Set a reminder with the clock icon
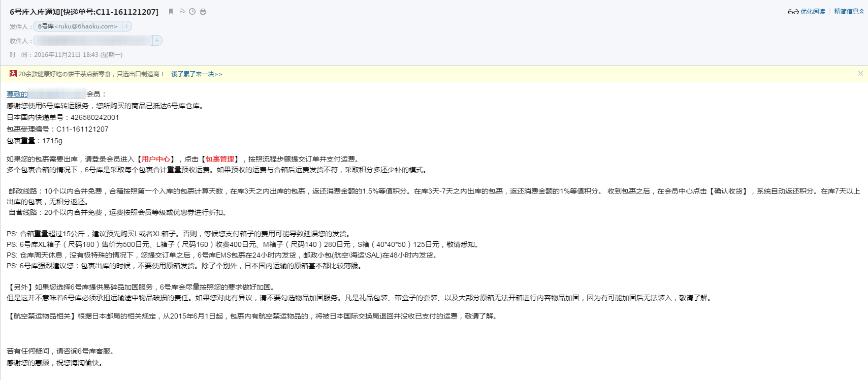The height and width of the screenshot is (380, 868). pyautogui.click(x=192, y=11)
